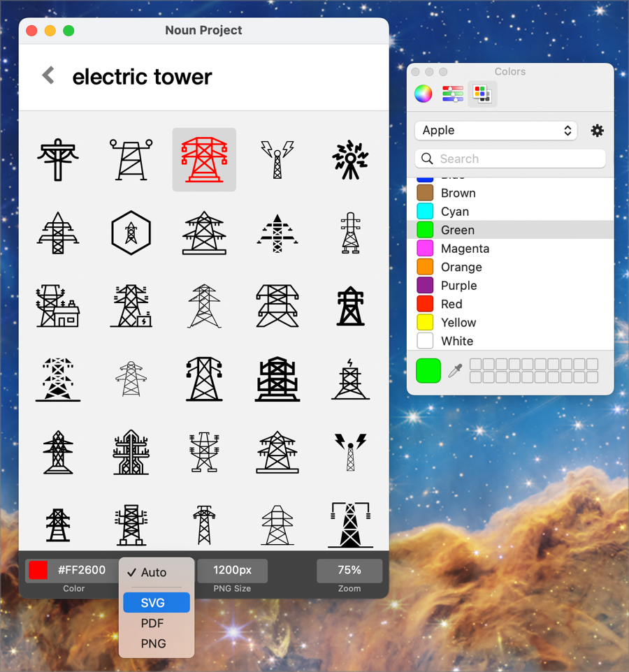
Task: Select the red highlighted electric tower icon
Action: pos(204,159)
